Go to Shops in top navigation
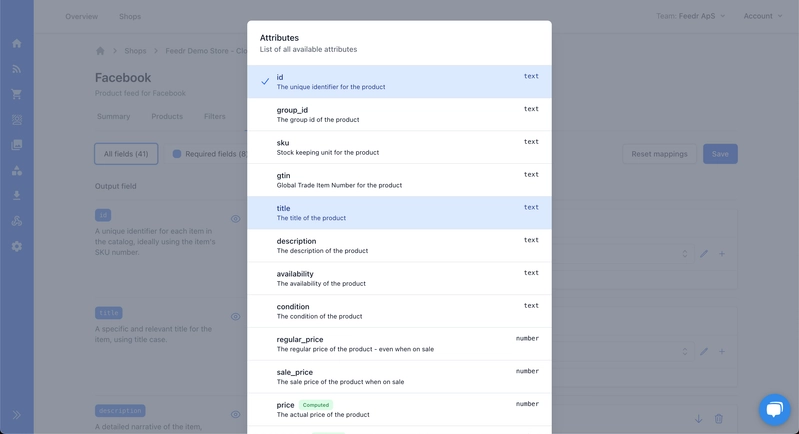The image size is (799, 434). point(130,16)
